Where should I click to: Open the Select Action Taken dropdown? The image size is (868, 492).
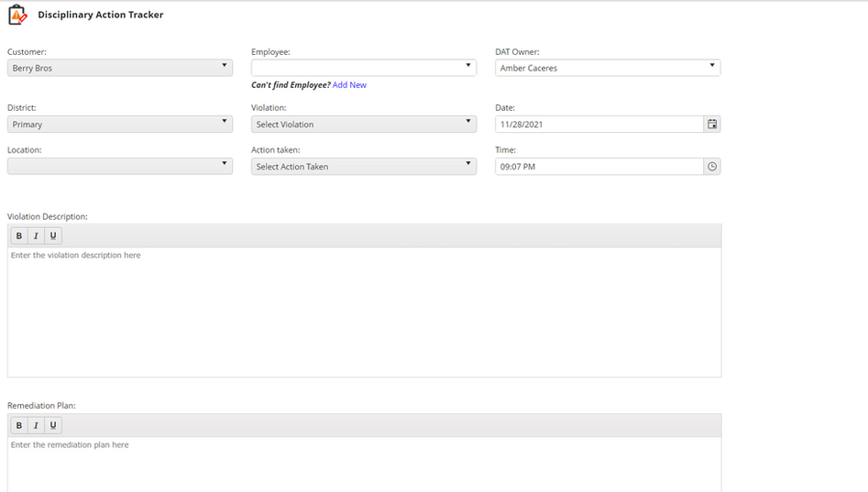pos(363,166)
